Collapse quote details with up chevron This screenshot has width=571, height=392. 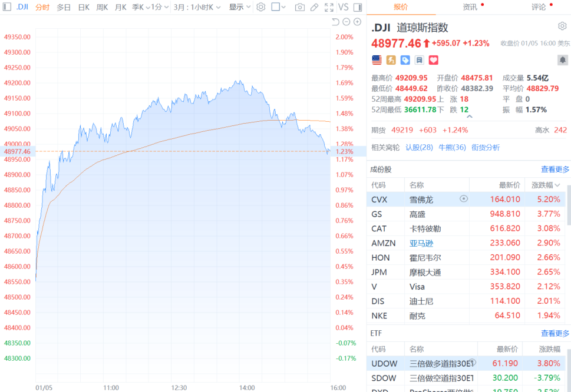coord(470,117)
